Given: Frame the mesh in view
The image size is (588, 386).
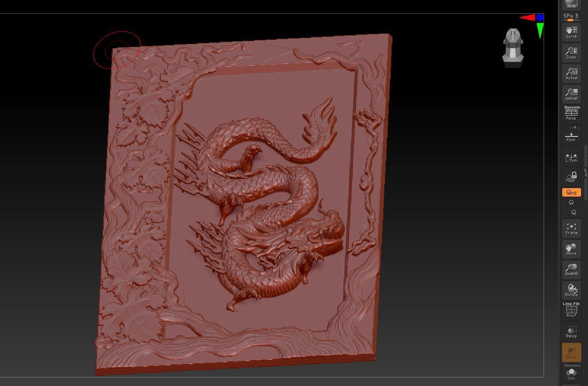Looking at the screenshot, I should (x=571, y=228).
